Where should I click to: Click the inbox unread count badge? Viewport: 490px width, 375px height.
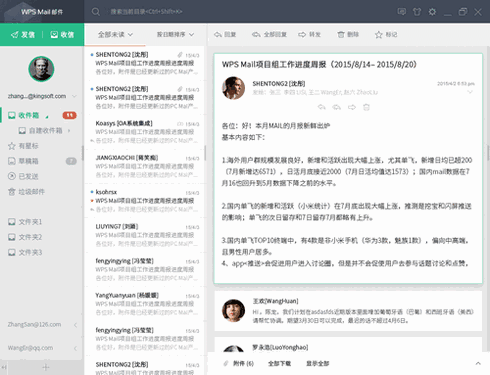pos(69,115)
